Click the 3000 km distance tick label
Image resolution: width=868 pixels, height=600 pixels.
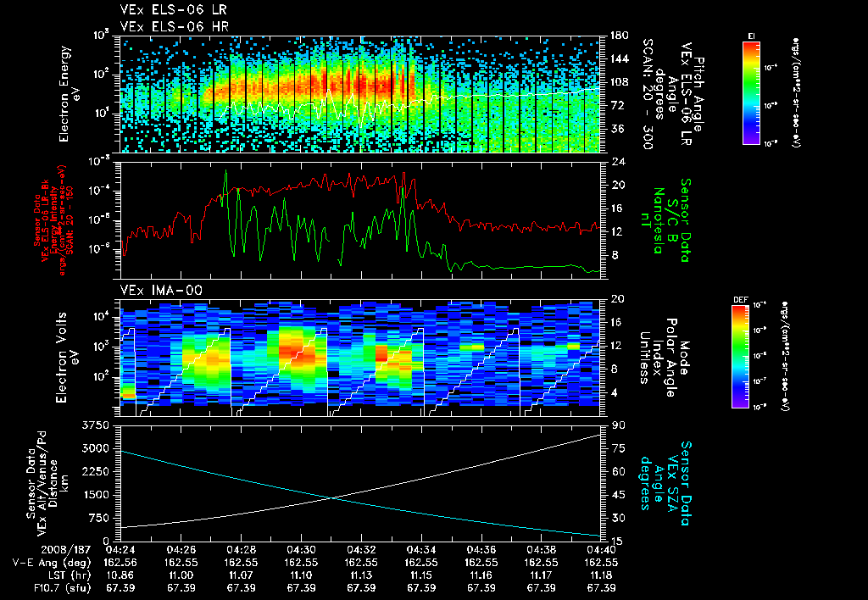point(95,448)
